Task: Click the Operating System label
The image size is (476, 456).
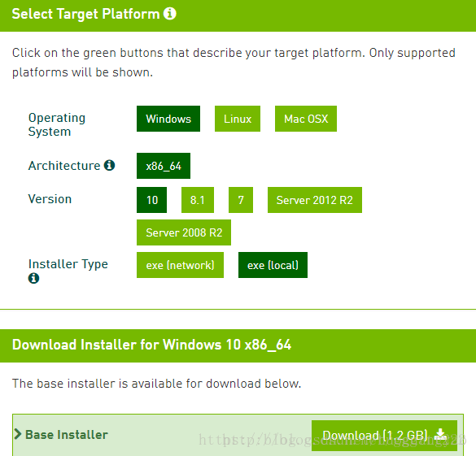Action: [57, 124]
